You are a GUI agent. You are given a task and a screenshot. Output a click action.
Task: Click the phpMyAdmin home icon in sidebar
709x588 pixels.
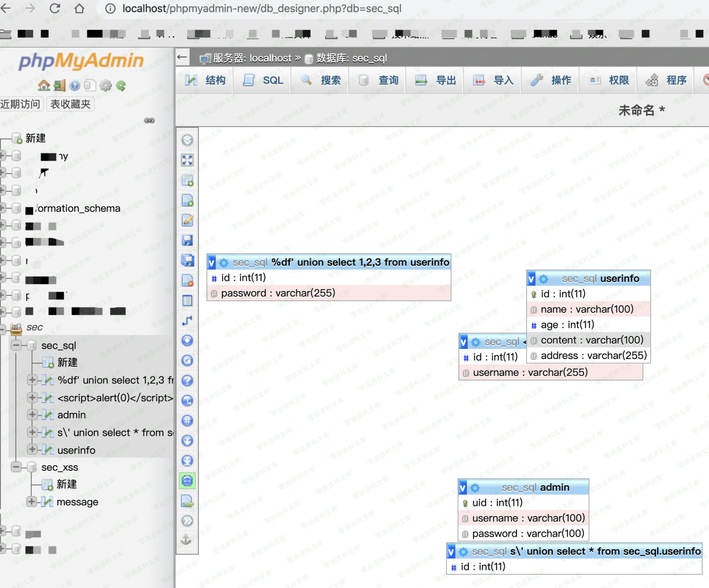[x=44, y=86]
